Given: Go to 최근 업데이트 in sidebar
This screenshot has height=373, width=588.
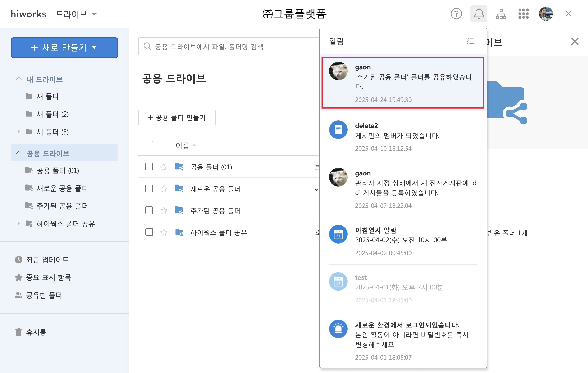Looking at the screenshot, I should pyautogui.click(x=47, y=260).
